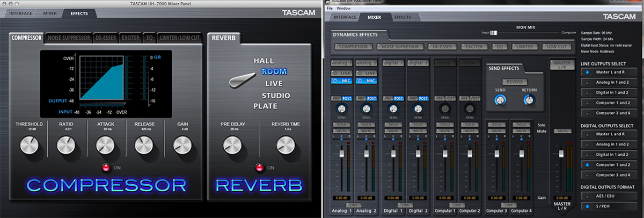The height and width of the screenshot is (218, 644).
Task: Click the Computer 2 channel fader
Action: [470, 154]
